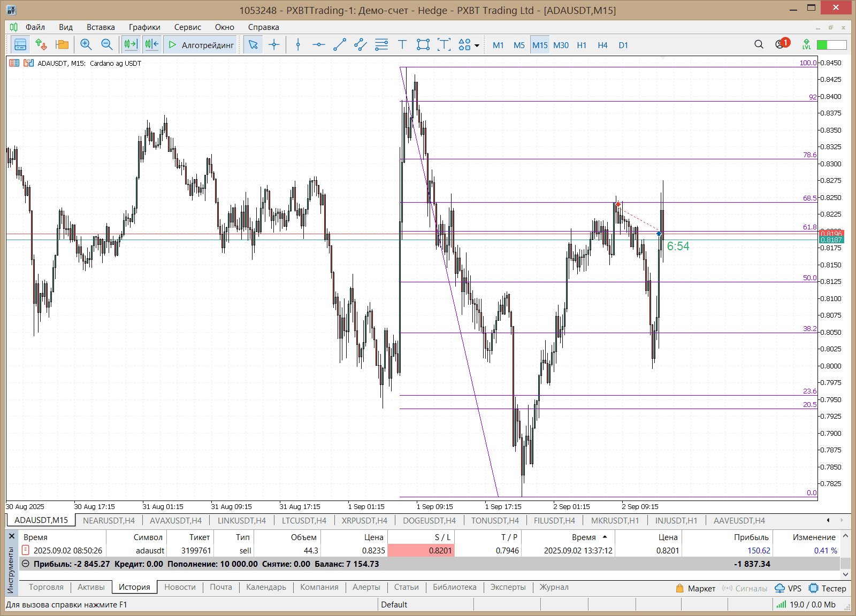This screenshot has height=616, width=856.
Task: Click the Zoom In magnifier icon
Action: point(86,45)
